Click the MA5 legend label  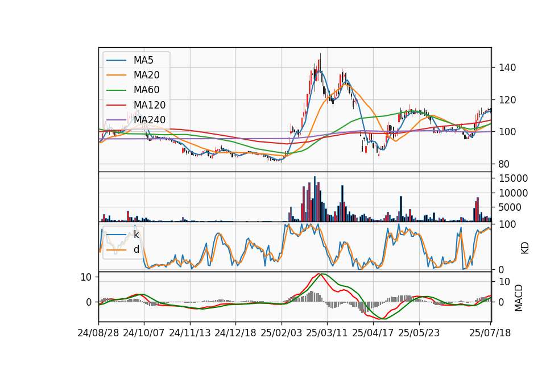tap(143, 60)
